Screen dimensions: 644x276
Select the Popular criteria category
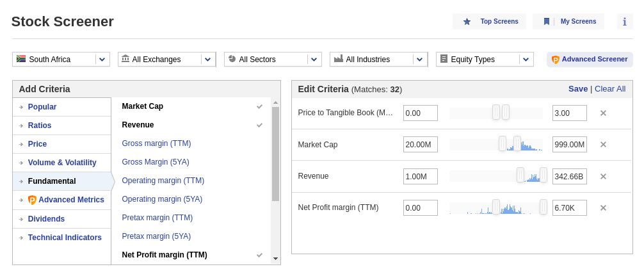coord(62,107)
